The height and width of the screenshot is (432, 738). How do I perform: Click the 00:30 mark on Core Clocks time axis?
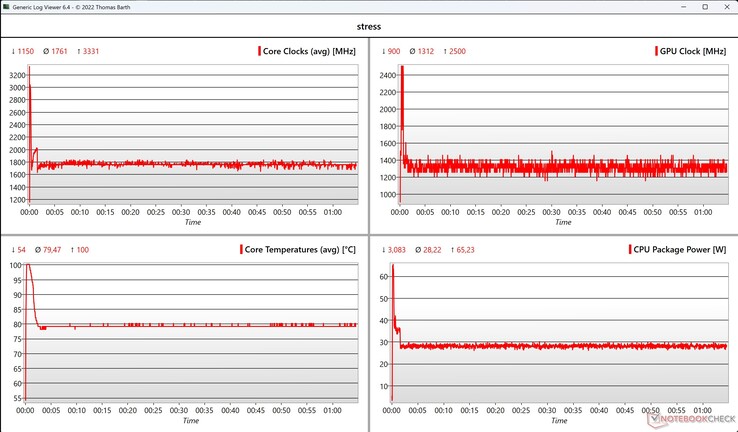coord(181,212)
